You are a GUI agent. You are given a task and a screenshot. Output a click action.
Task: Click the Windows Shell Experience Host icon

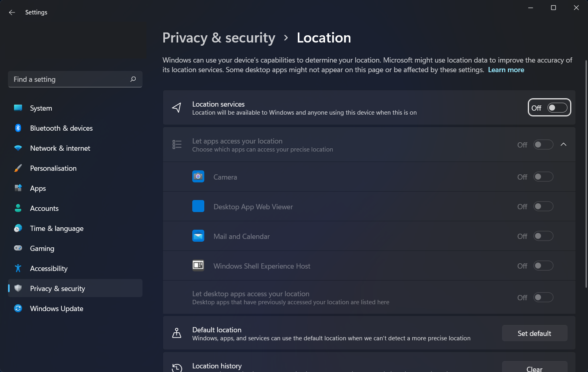[198, 265]
